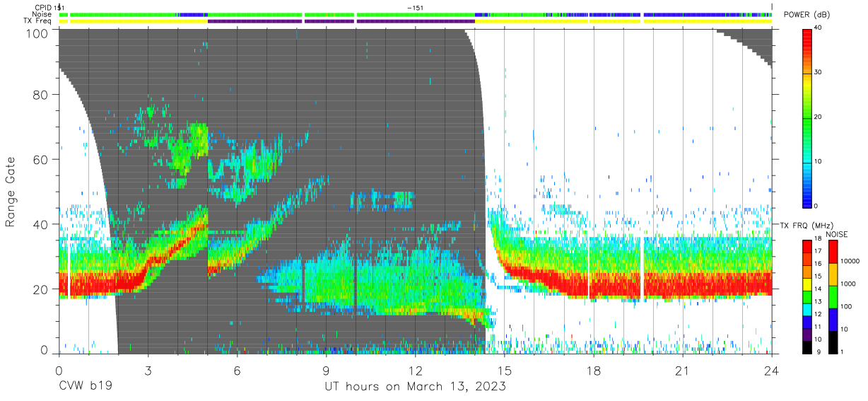Click the 'TX Freq' row label at top
The width and height of the screenshot is (868, 401).
pyautogui.click(x=38, y=21)
